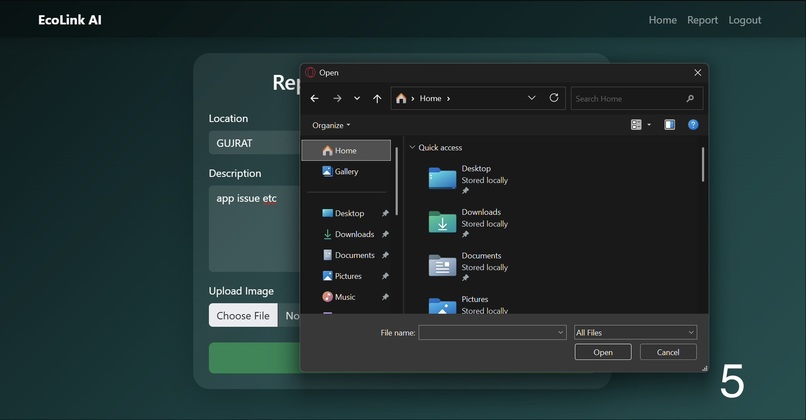Open Report link in EcoLink navbar
Image resolution: width=806 pixels, height=420 pixels.
(702, 20)
